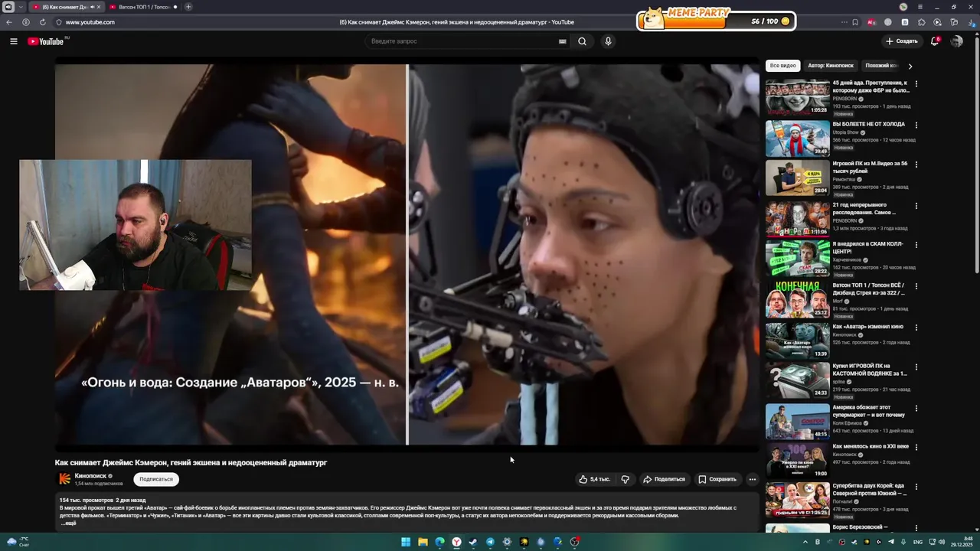The image size is (980, 551).
Task: Dislike the video
Action: pyautogui.click(x=626, y=479)
